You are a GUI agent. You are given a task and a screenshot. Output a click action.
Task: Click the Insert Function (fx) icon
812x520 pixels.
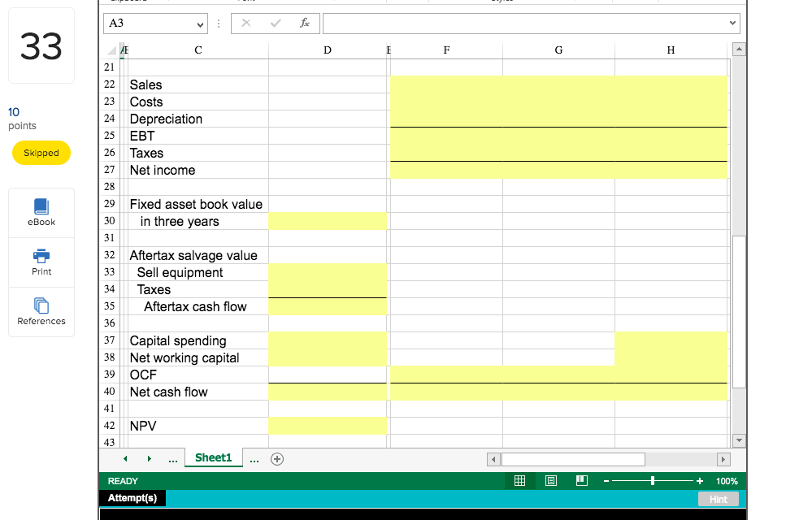pyautogui.click(x=305, y=23)
